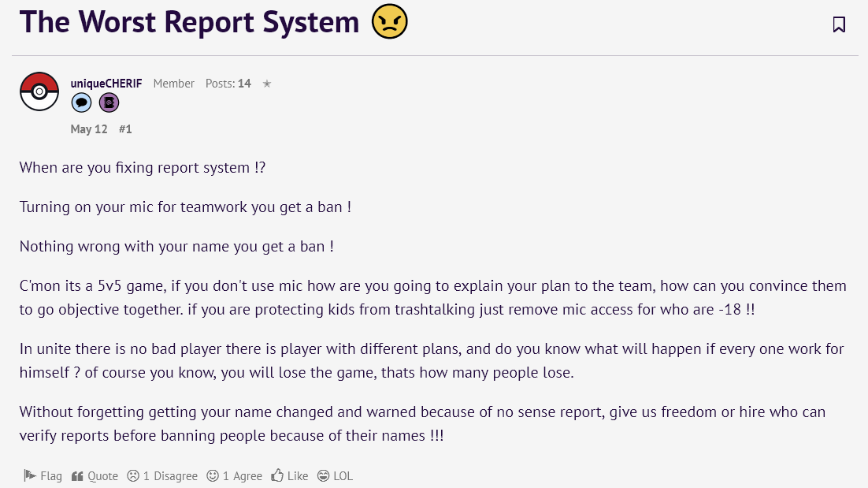
Task: Bookmark this discussion with the bookmark icon
Action: [x=839, y=24]
